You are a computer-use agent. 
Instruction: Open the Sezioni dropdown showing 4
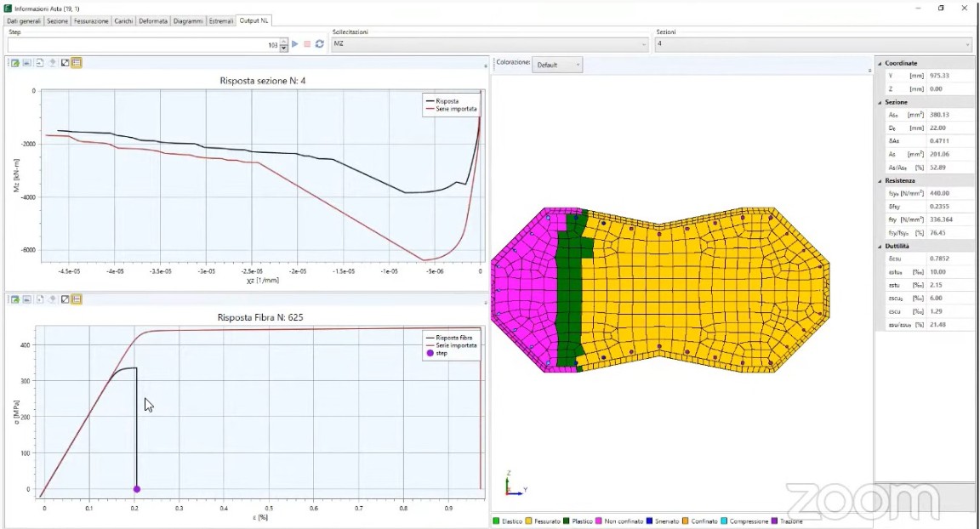[812, 44]
